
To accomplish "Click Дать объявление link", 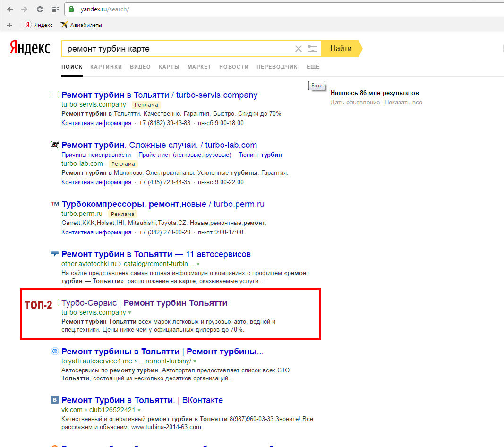I will coord(355,102).
